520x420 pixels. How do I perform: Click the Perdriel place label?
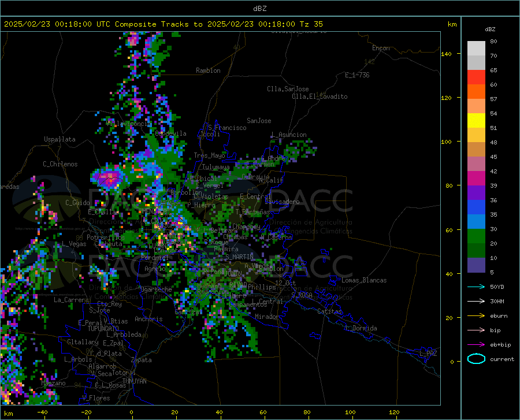point(155,258)
